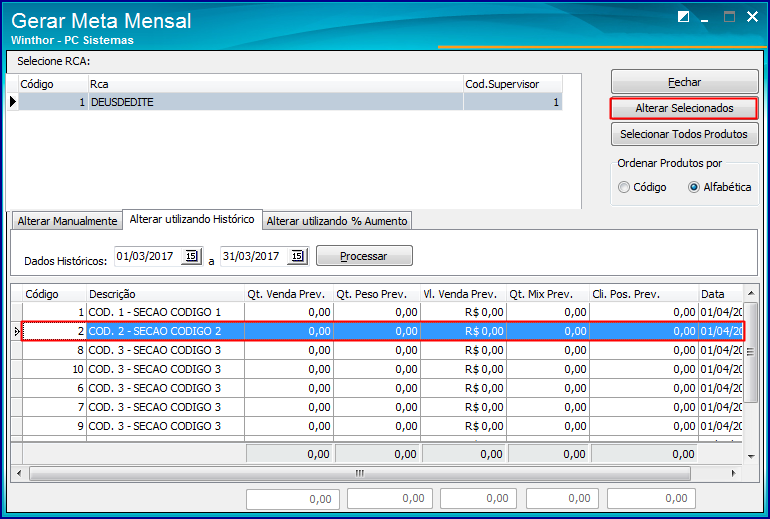Click Descrição column header in product grid
The width and height of the screenshot is (770, 519).
165,294
